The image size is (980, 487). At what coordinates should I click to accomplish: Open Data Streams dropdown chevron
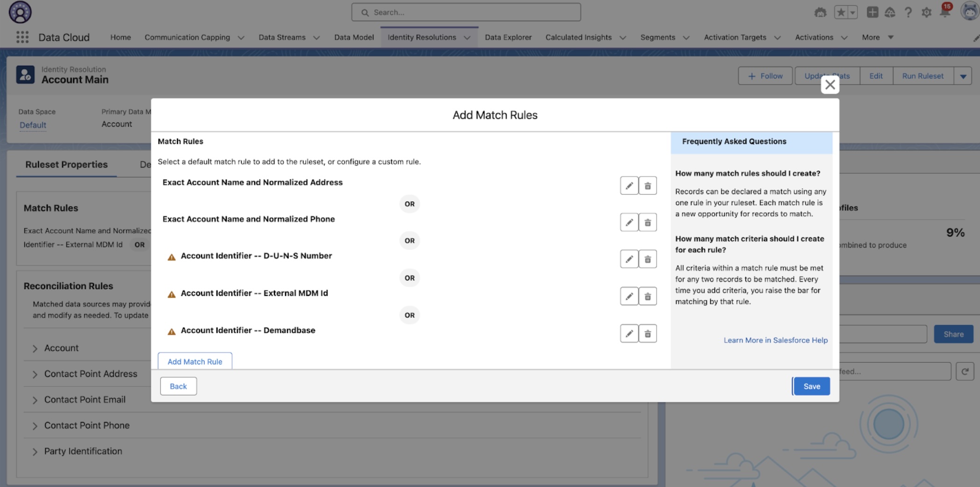(317, 38)
